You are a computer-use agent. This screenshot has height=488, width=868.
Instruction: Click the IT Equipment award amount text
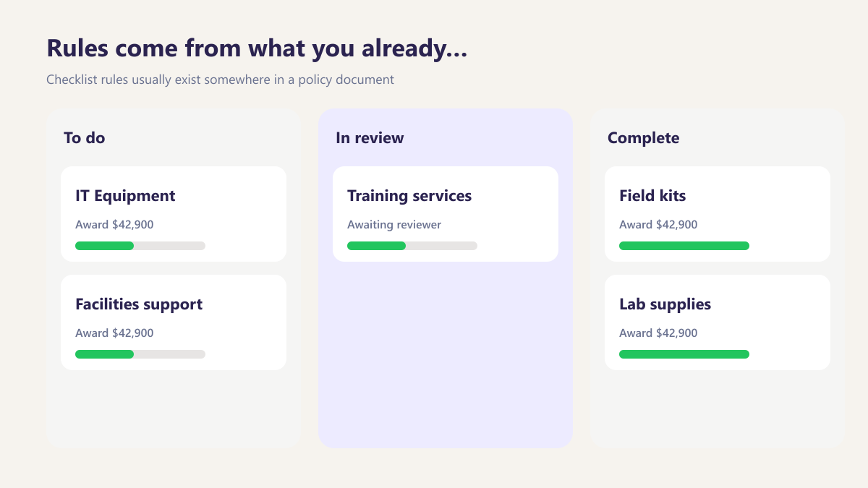[114, 225]
